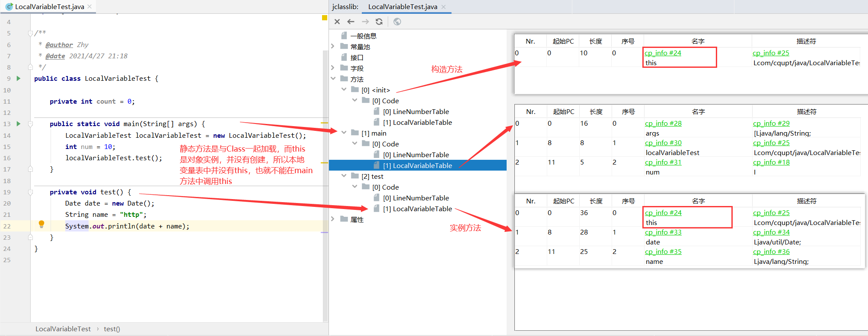Collapse the [0] <init> method node
This screenshot has width=868, height=336.
(x=344, y=89)
